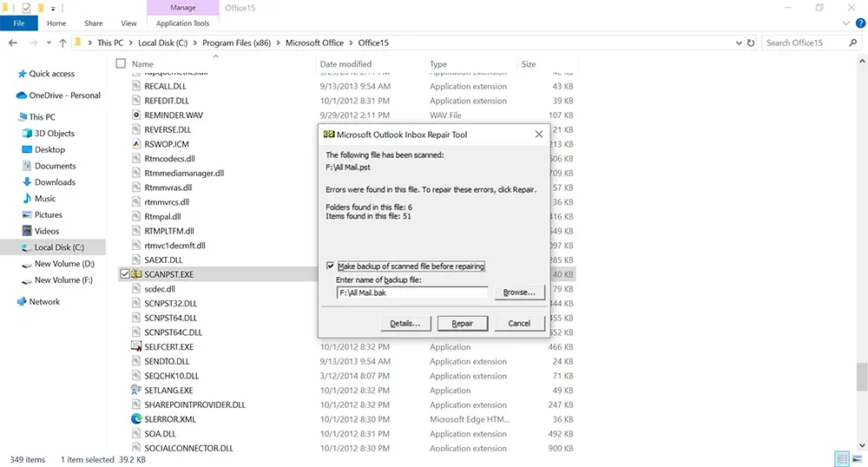868x467 pixels.
Task: Select the RSWOP.ICM color profile icon
Action: coord(136,144)
